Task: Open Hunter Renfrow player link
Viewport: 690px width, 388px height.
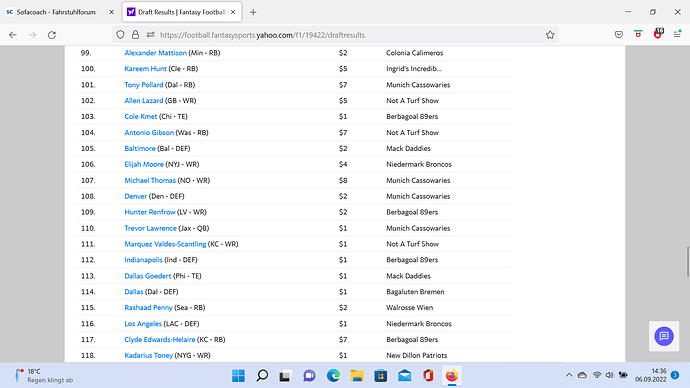Action: click(x=150, y=212)
